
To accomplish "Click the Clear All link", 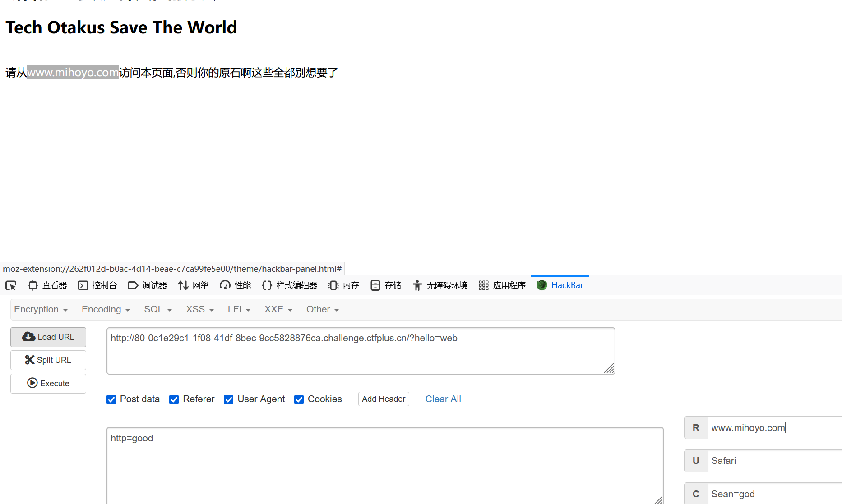I will [443, 399].
